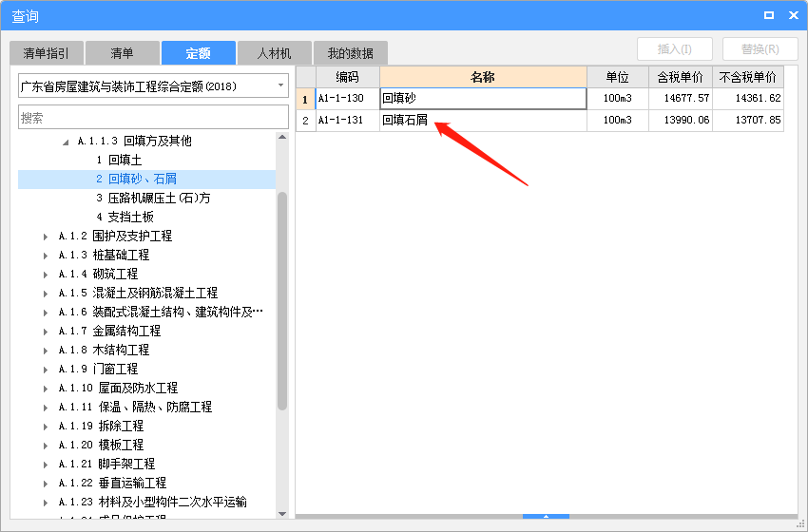This screenshot has width=808, height=532.
Task: Click tax-excluded price 13707.85
Action: pos(748,121)
